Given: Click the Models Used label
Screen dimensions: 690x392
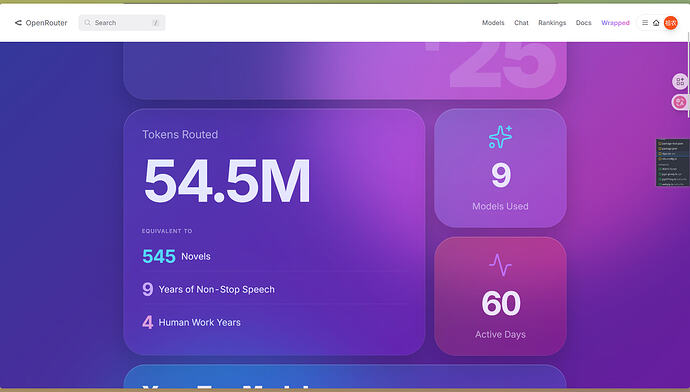Looking at the screenshot, I should 500,206.
